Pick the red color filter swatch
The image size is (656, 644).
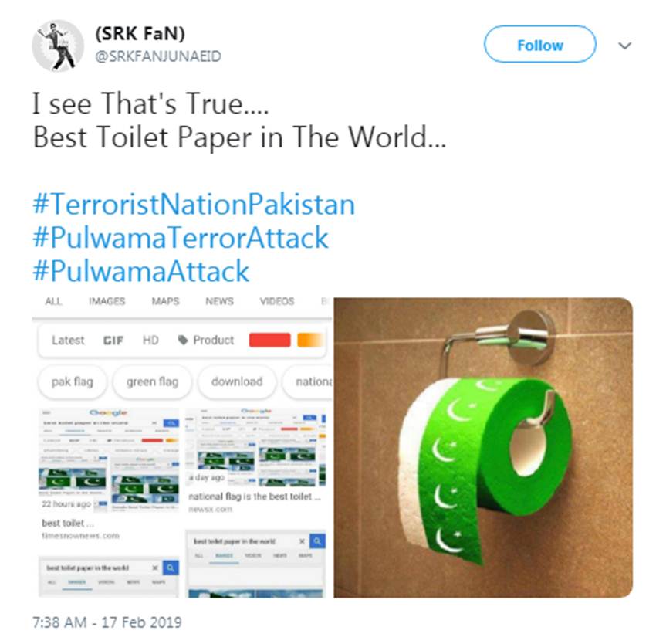point(269,340)
